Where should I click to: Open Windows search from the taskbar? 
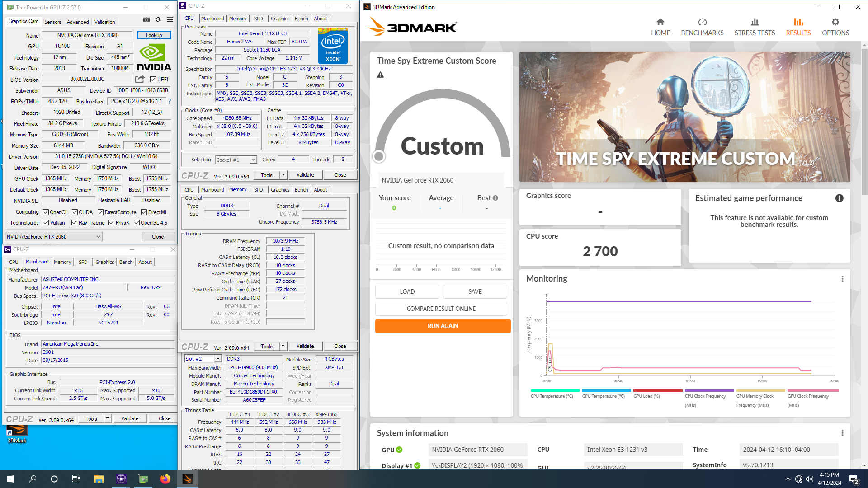click(x=33, y=479)
